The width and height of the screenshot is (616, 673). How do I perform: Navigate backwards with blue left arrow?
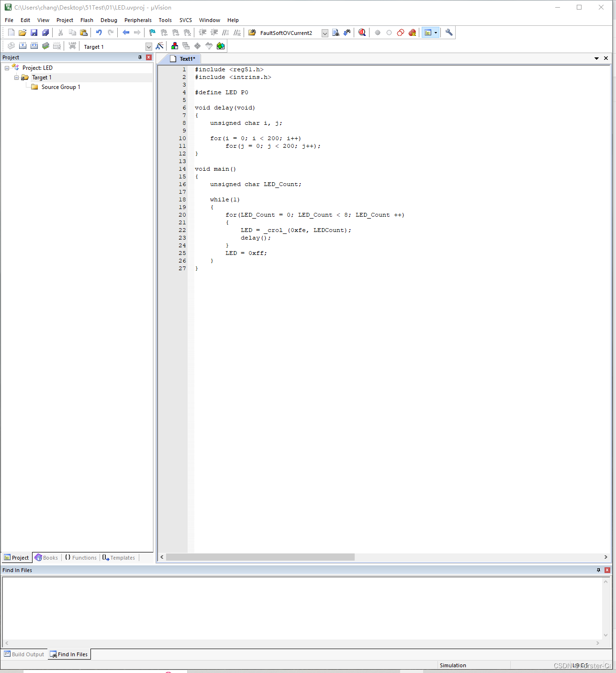click(126, 33)
